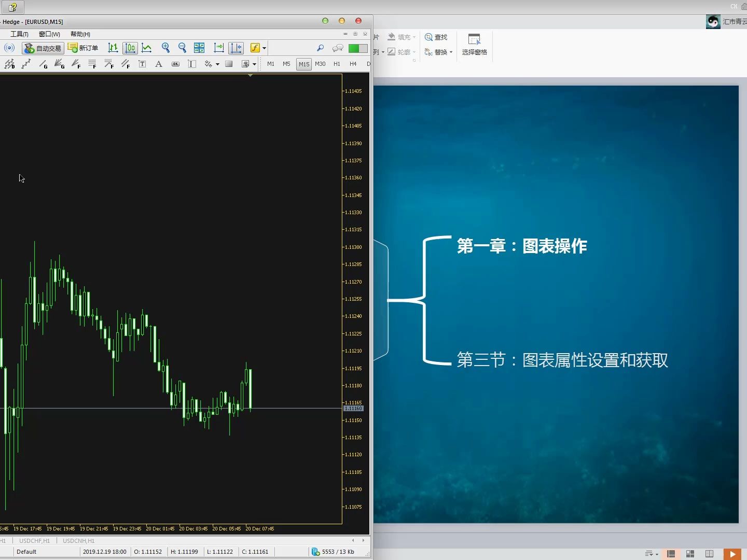Select the M30 timeframe

click(x=321, y=64)
